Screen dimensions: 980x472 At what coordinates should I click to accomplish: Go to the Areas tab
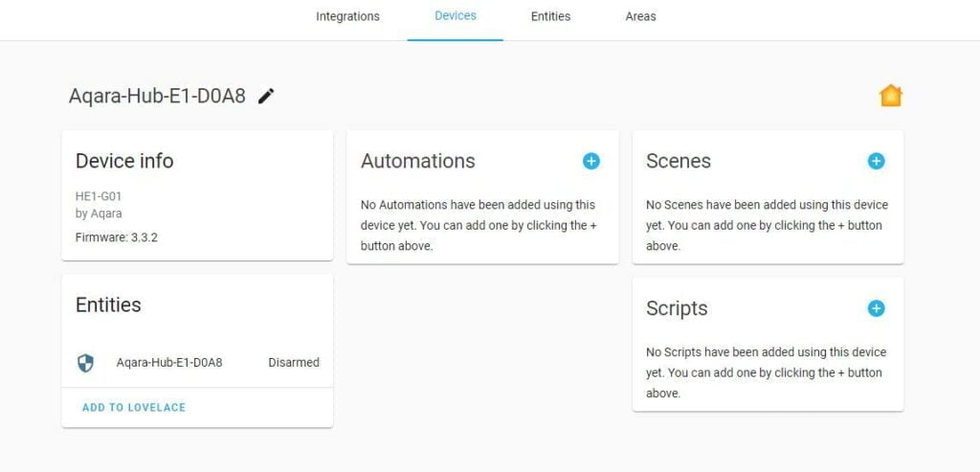640,16
